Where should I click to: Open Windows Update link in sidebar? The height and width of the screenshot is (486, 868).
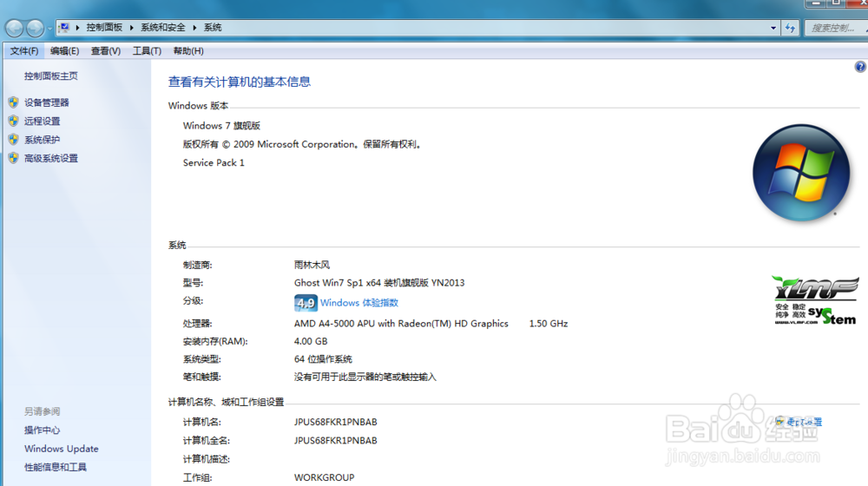pos(62,449)
